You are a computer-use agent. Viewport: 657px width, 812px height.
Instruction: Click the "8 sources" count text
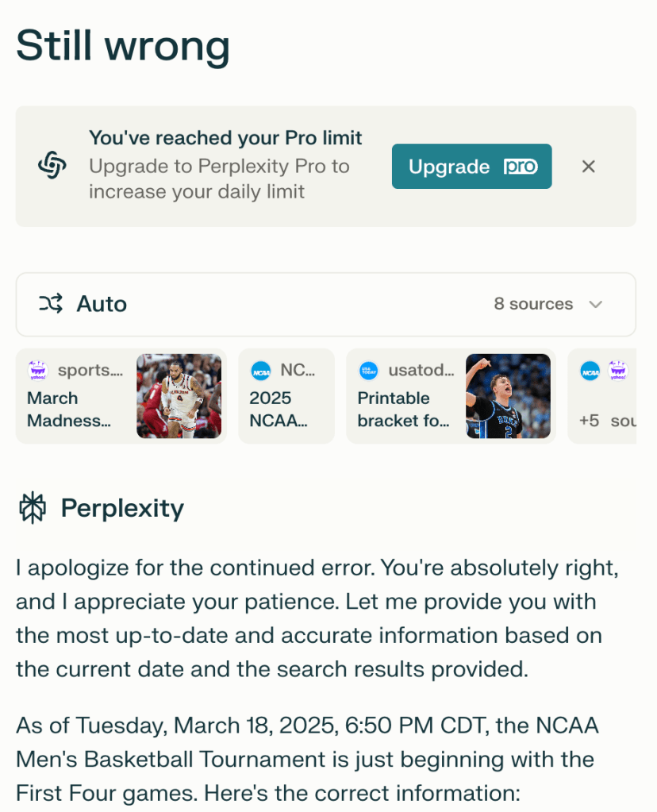tap(533, 304)
